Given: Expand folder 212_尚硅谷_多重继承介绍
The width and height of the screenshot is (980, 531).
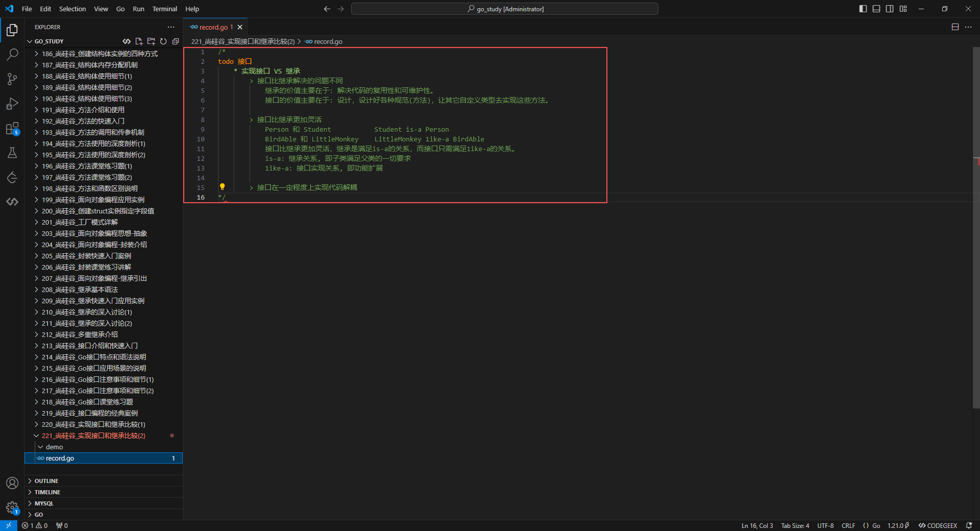Looking at the screenshot, I should click(104, 334).
